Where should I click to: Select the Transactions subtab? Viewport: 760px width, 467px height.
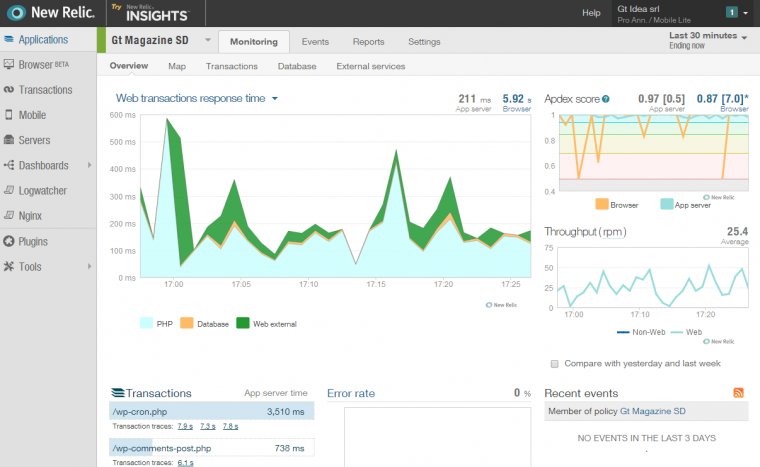(x=232, y=66)
